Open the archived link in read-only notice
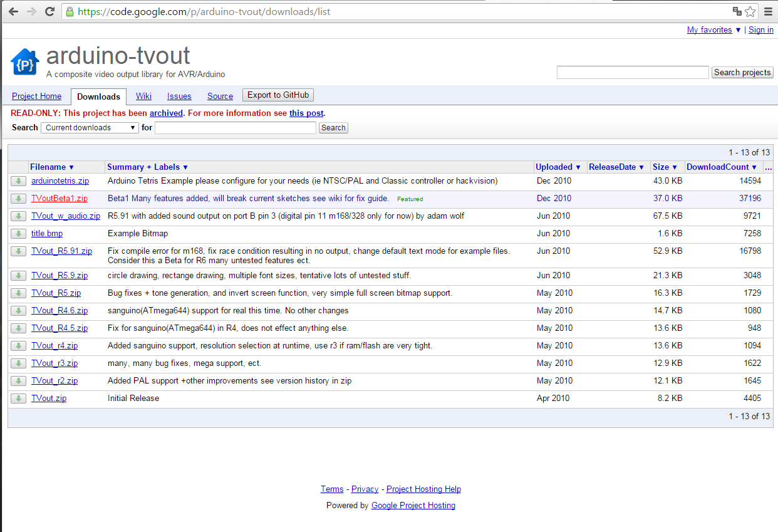 pos(166,113)
